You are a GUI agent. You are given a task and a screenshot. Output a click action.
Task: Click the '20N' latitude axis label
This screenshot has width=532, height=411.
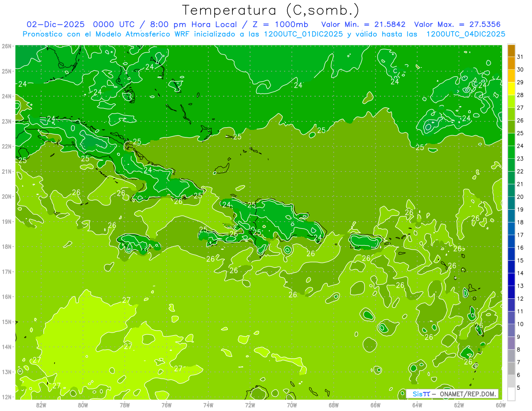[x=7, y=196]
